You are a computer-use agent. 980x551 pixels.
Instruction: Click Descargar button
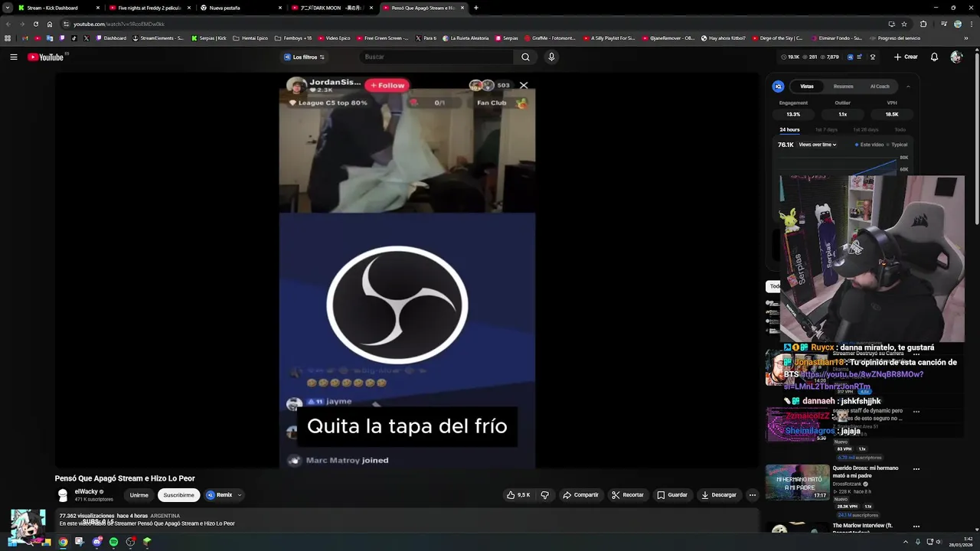(719, 495)
